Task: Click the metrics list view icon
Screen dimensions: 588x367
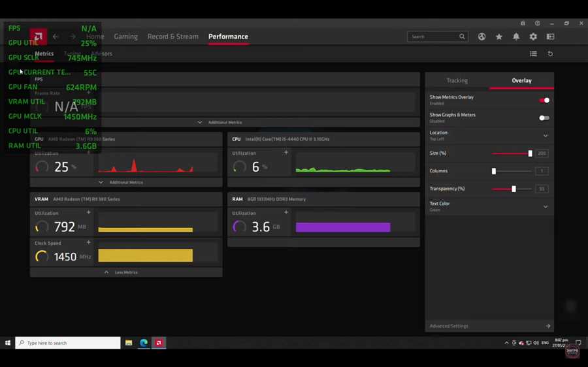Action: (x=533, y=54)
